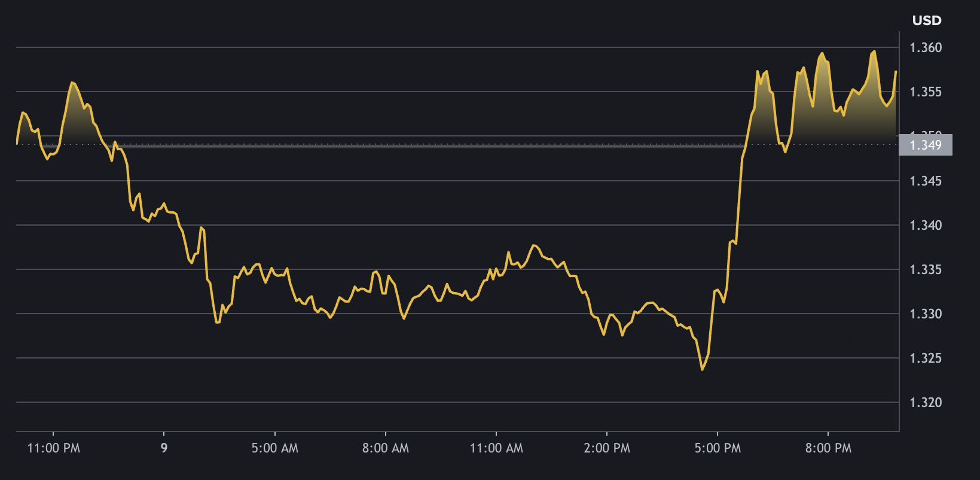Viewport: 980px width, 480px height.
Task: Click the 11:00 PM time axis label
Action: coord(53,448)
